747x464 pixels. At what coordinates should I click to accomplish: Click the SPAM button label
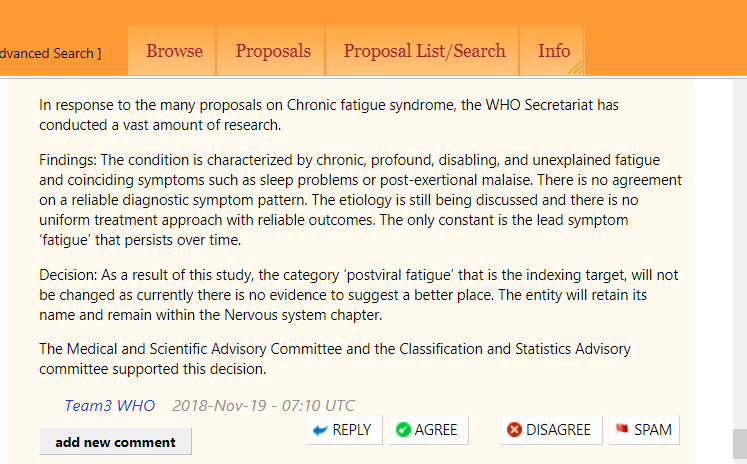point(652,430)
